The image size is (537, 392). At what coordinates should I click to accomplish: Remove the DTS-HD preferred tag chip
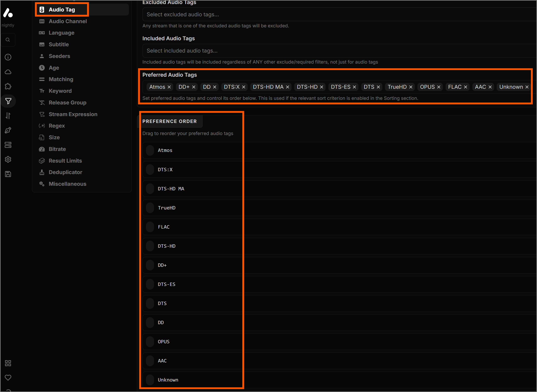point(322,87)
